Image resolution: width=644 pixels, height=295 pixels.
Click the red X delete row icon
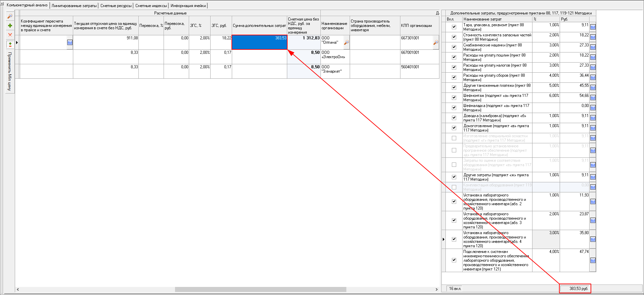(10, 35)
